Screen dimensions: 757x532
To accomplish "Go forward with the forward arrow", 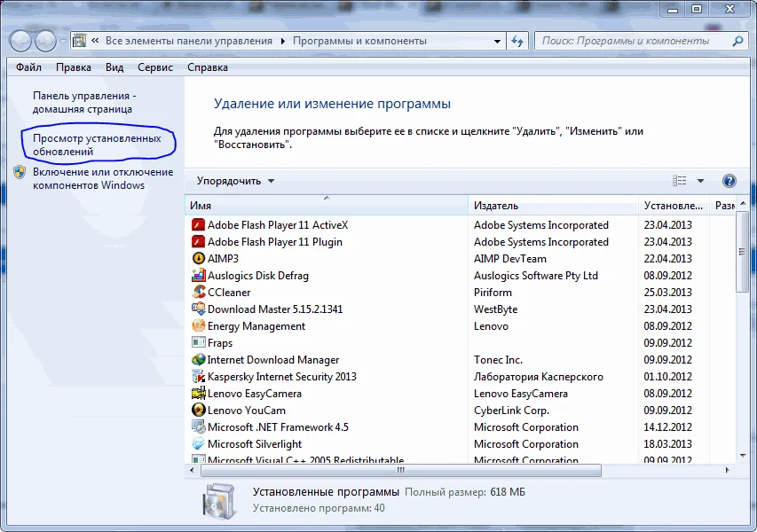I will pos(46,41).
